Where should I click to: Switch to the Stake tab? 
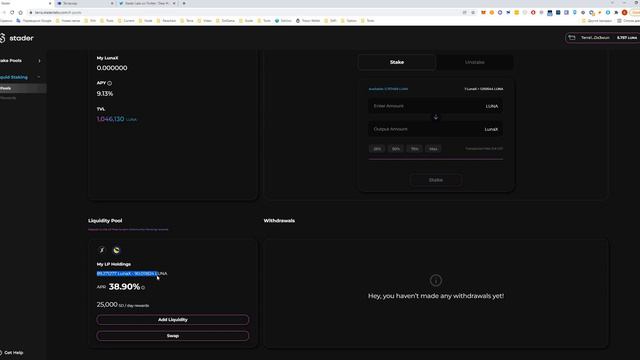click(x=397, y=62)
